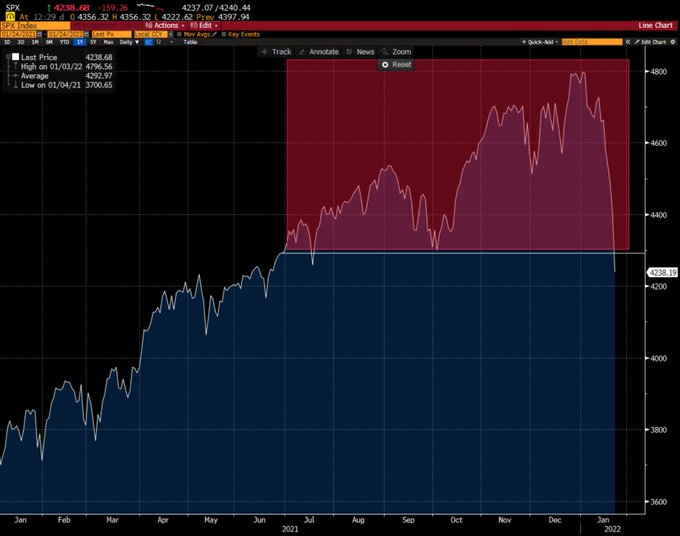680x536 pixels.
Task: Click the Last Price white color swatch
Action: [x=16, y=57]
